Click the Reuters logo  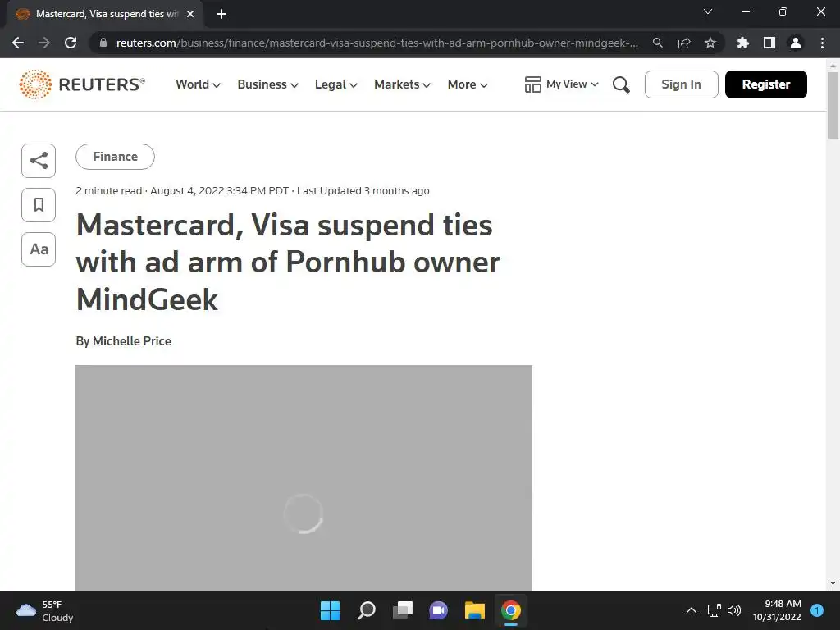[x=82, y=84]
